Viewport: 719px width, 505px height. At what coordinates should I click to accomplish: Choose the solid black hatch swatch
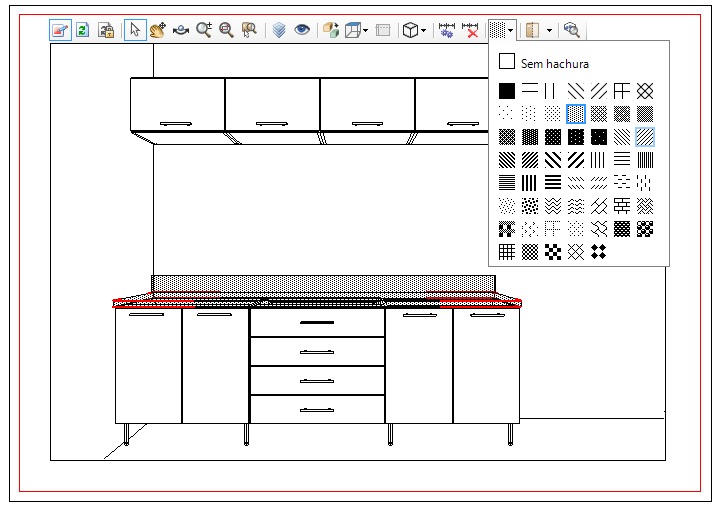tap(507, 91)
